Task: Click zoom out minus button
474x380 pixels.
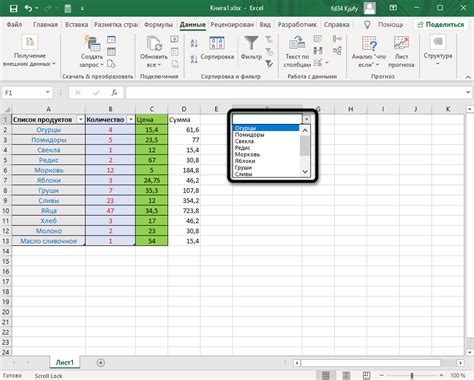Action: pyautogui.click(x=382, y=376)
